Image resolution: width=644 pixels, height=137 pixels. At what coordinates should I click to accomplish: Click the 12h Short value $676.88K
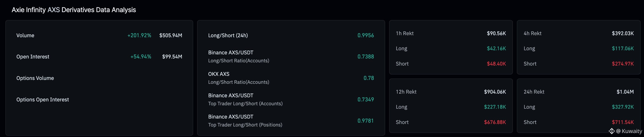(495, 122)
